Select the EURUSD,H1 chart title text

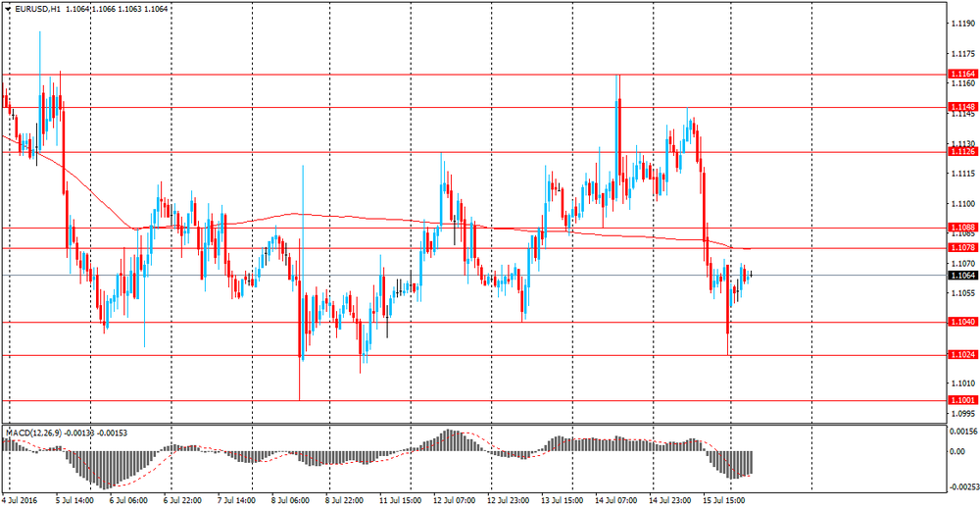(x=37, y=10)
